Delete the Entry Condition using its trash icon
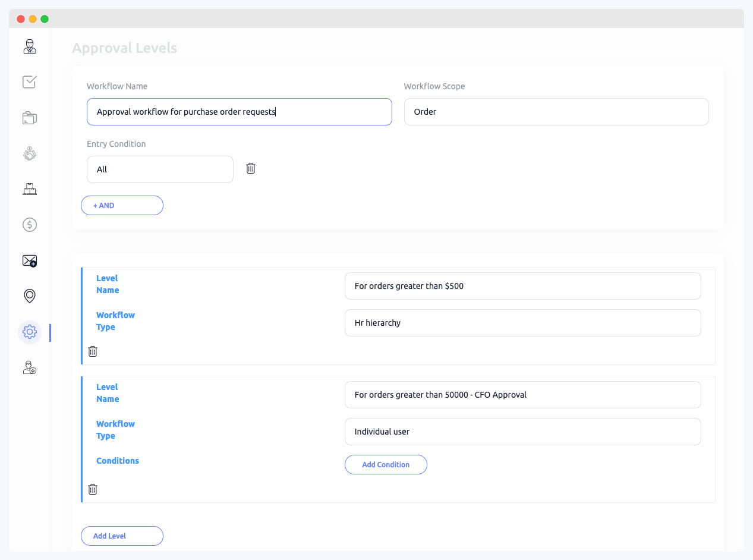Viewport: 753px width, 560px height. pyautogui.click(x=250, y=168)
